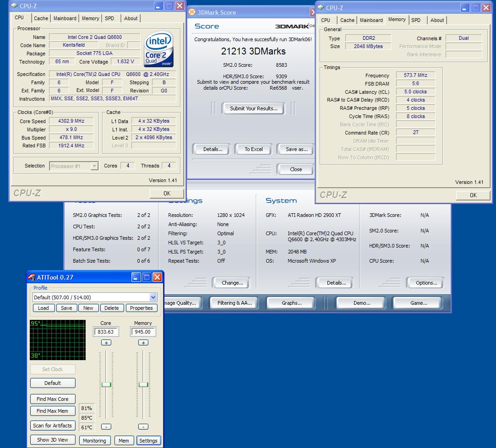
Task: Export score To Excel
Action: (253, 149)
